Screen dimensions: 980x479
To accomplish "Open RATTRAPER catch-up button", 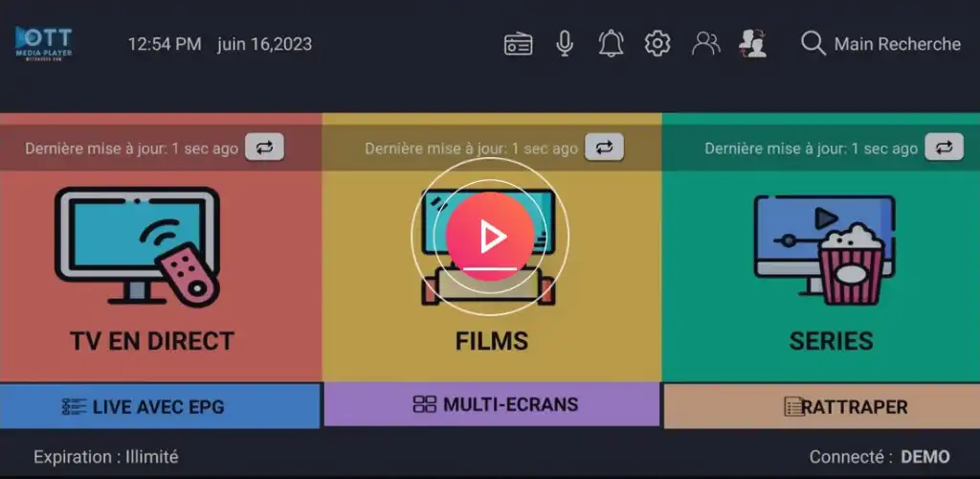I will click(822, 406).
